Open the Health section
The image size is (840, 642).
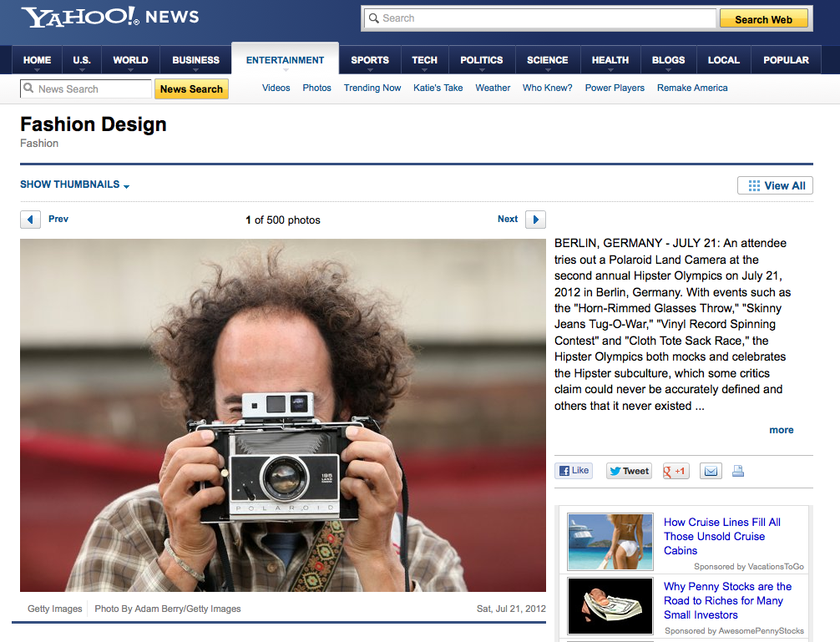click(x=610, y=60)
